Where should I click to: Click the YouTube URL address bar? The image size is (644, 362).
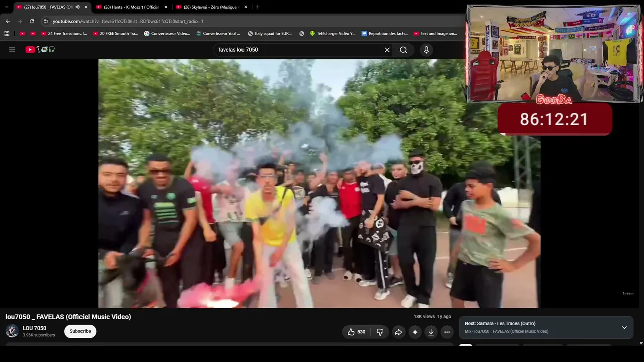point(252,21)
